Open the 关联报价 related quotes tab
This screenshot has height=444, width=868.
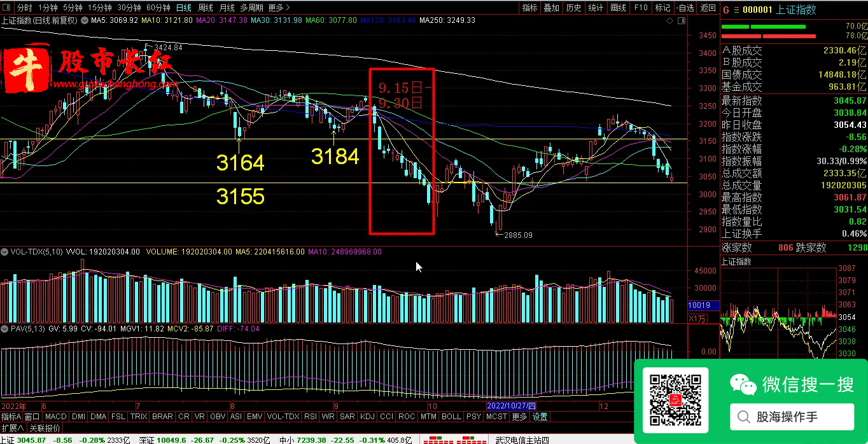pyautogui.click(x=45, y=427)
